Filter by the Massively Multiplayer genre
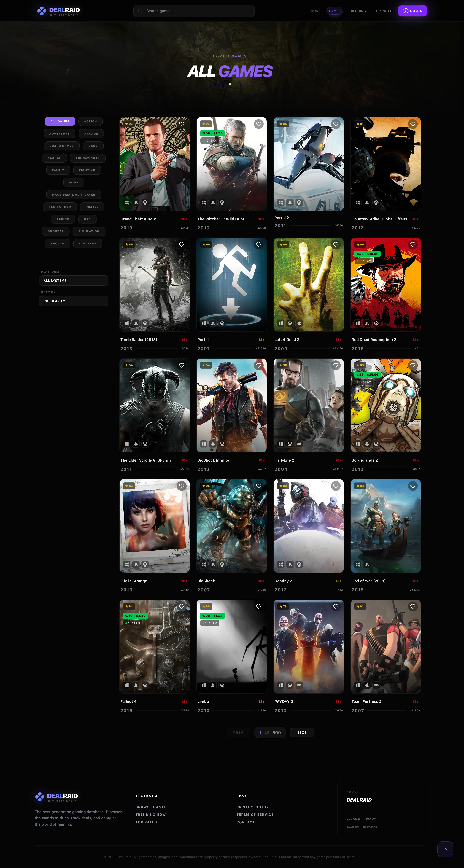The width and height of the screenshot is (464, 868). 73,195
